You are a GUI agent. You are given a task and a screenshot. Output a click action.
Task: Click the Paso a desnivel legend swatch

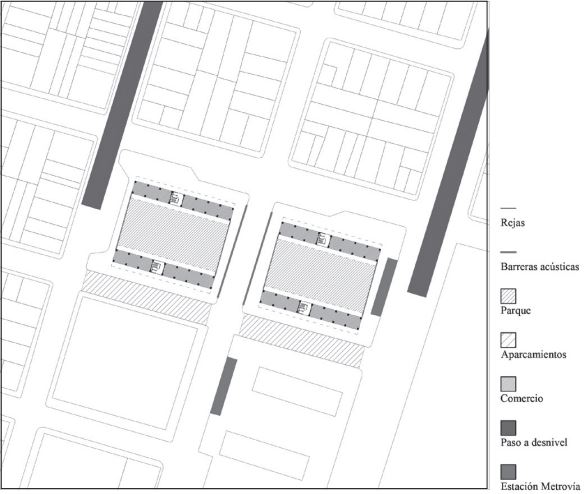[508, 428]
